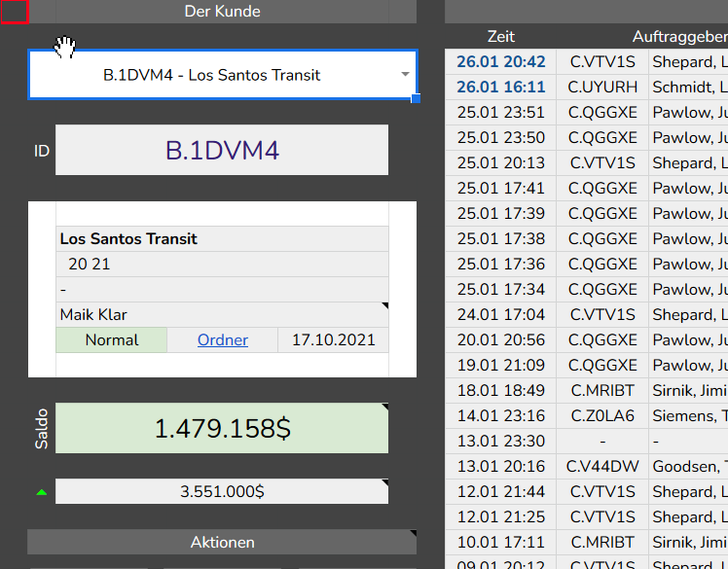The width and height of the screenshot is (728, 569).
Task: Select time cell 25.01 17:41
Action: tap(500, 188)
